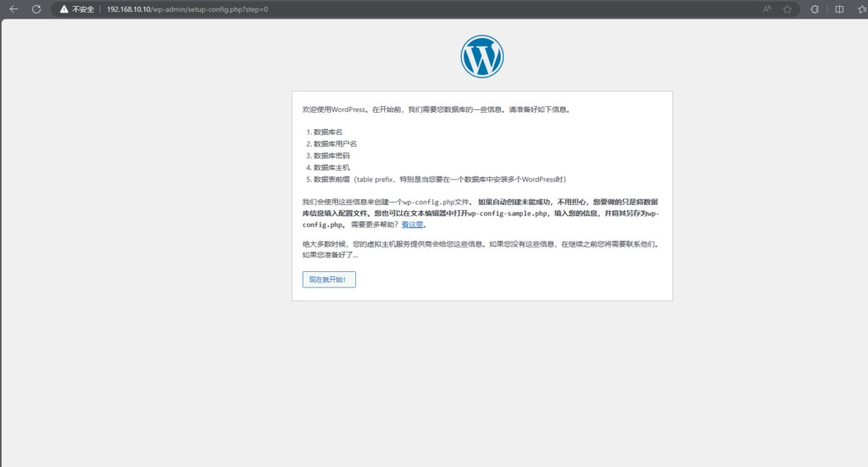The width and height of the screenshot is (868, 467).
Task: Go back with the browser back arrow
Action: pos(14,8)
